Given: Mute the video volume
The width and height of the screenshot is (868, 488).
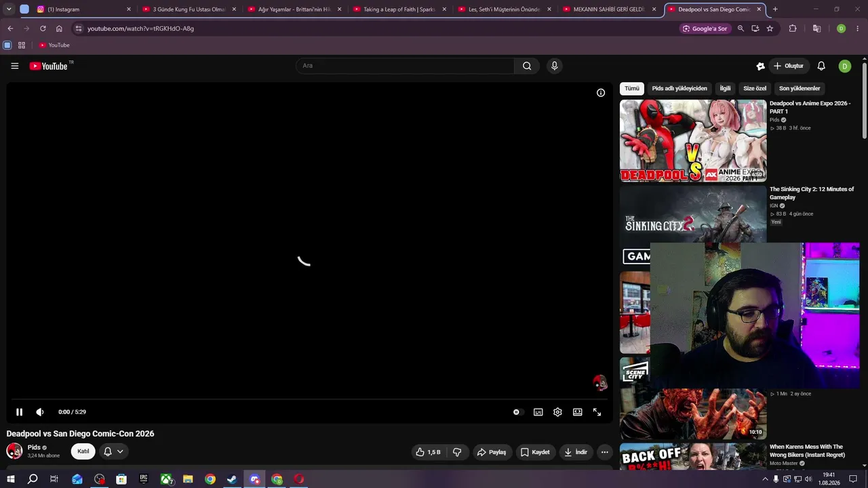Looking at the screenshot, I should (40, 412).
